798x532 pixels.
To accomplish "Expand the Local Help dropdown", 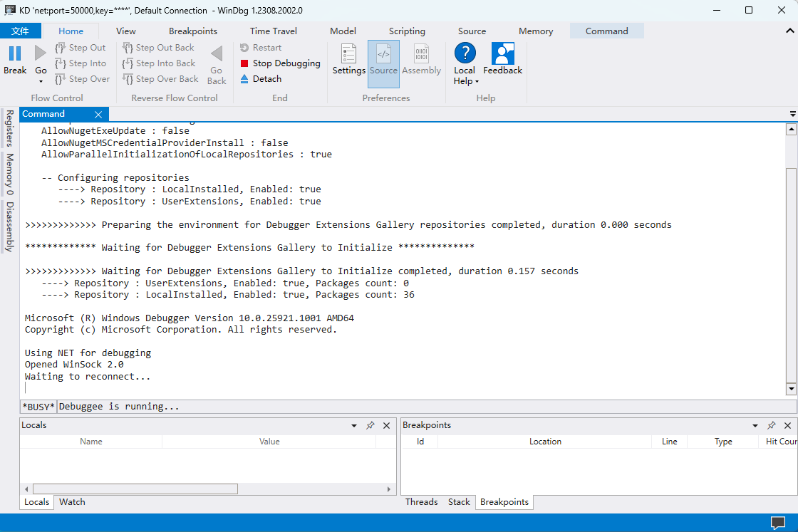I will point(476,82).
